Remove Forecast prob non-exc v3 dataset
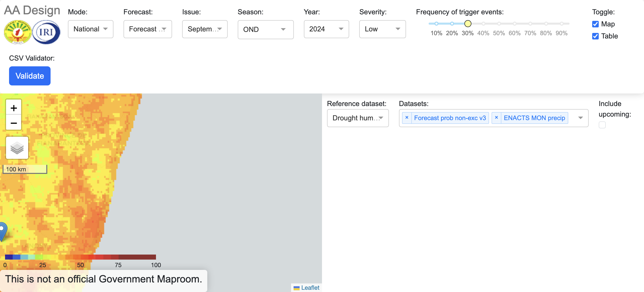Image resolution: width=644 pixels, height=292 pixels. point(407,118)
